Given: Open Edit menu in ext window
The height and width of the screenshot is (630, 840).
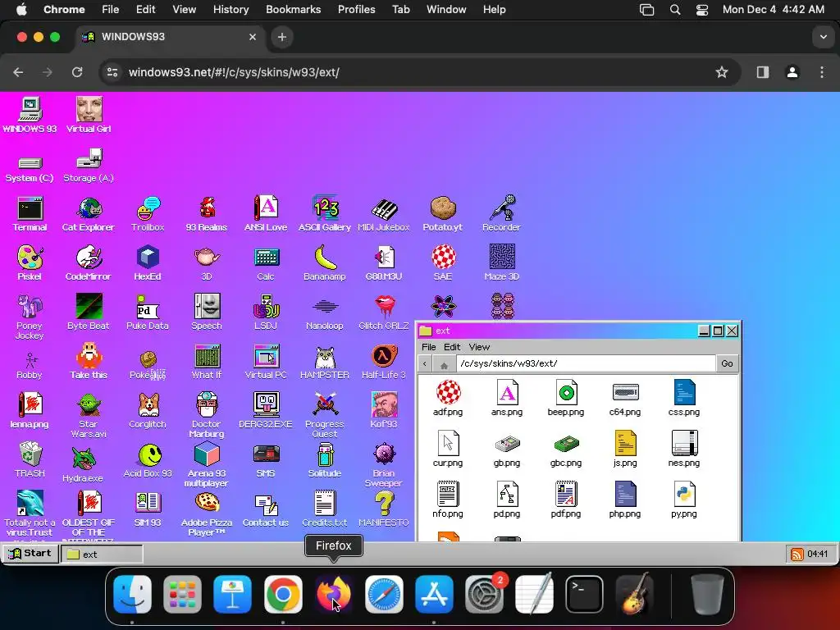Looking at the screenshot, I should tap(452, 347).
